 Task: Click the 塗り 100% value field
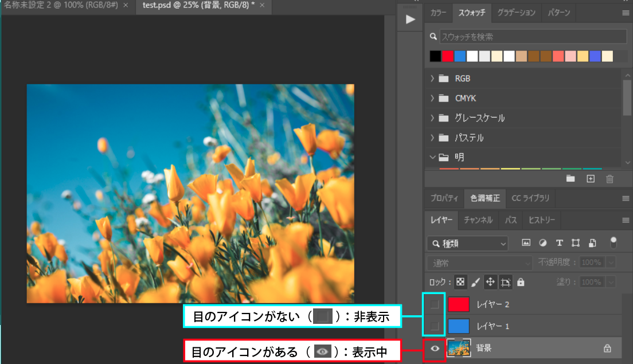[x=592, y=281]
